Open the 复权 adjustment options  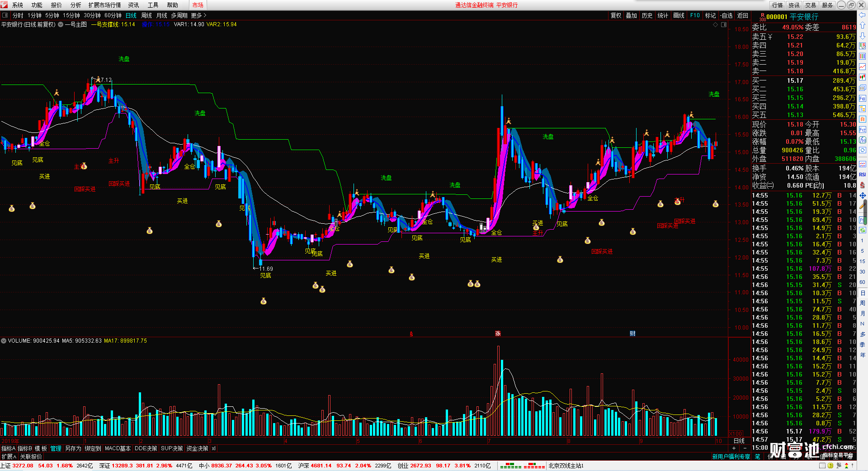point(616,15)
